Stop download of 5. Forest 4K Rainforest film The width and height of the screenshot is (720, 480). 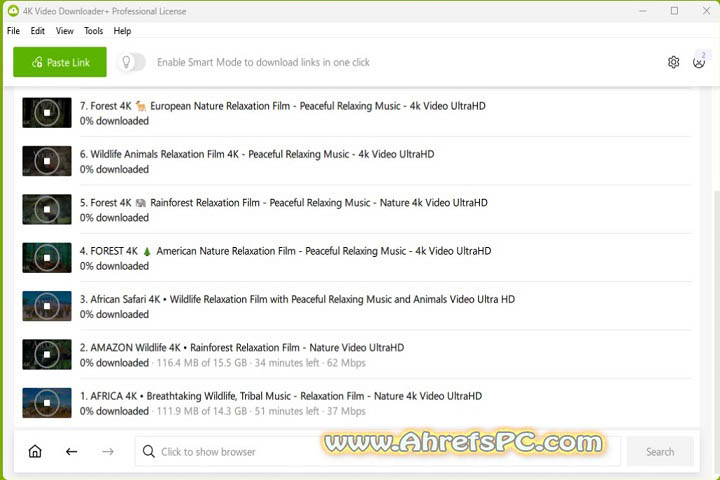(x=47, y=209)
